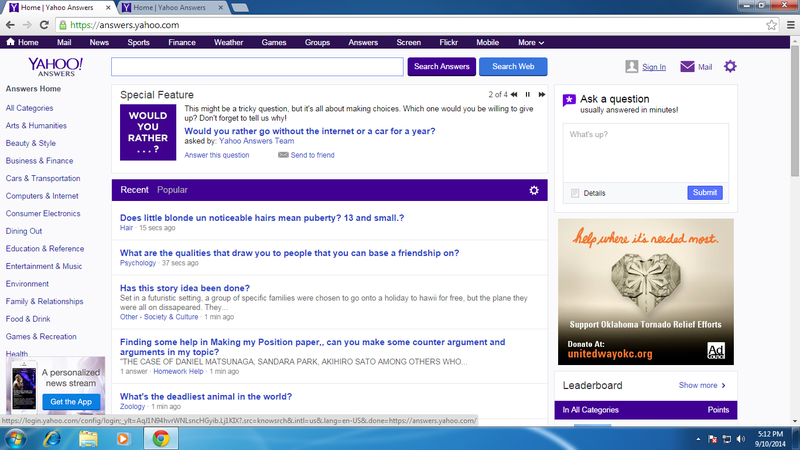Click the Get the App button
Image resolution: width=800 pixels, height=450 pixels.
71,402
